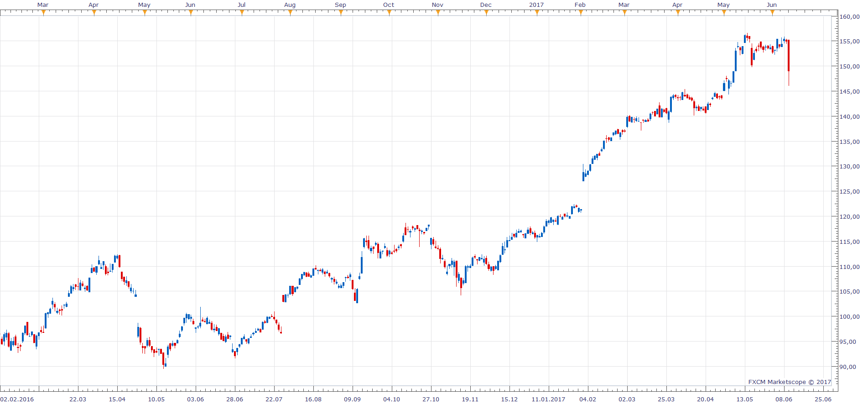Click the Mar marker right after Feb
This screenshot has height=405, width=868.
click(624, 12)
